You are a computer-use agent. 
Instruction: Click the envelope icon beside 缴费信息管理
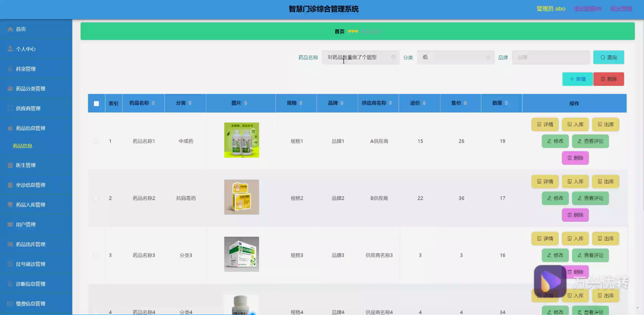click(10, 304)
